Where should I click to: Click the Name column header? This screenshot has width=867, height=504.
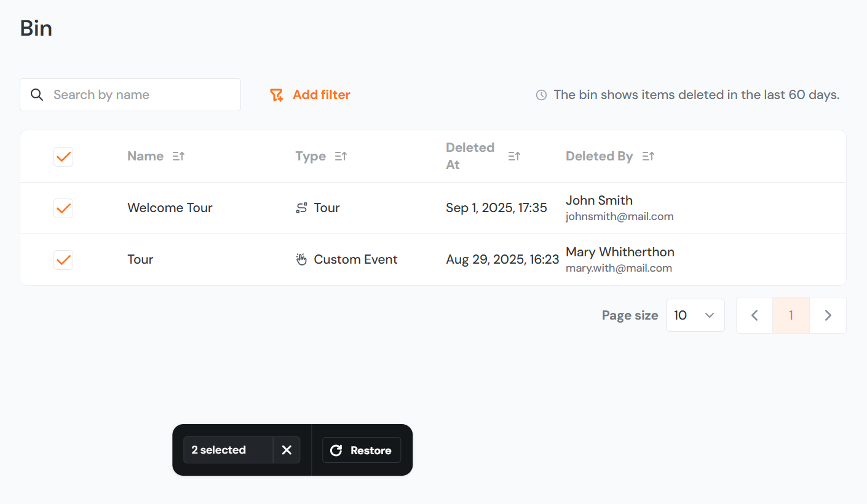(145, 156)
